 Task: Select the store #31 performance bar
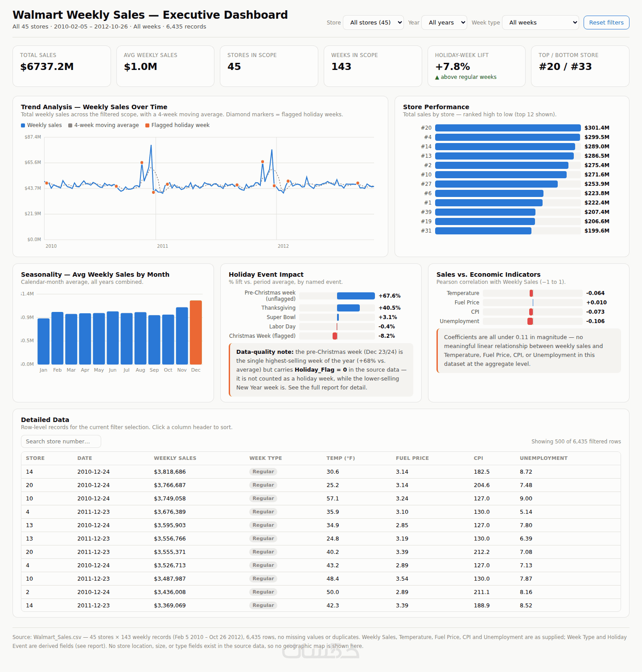(x=483, y=231)
